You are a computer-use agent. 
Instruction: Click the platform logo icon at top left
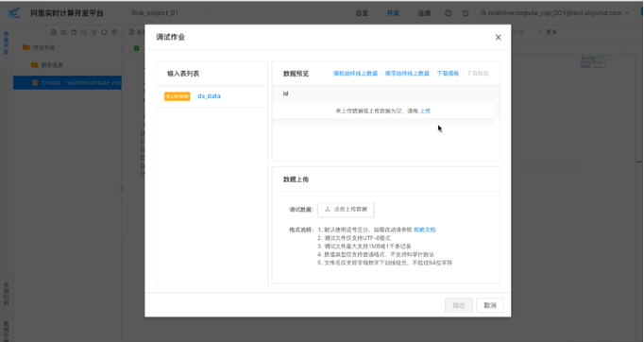14,13
